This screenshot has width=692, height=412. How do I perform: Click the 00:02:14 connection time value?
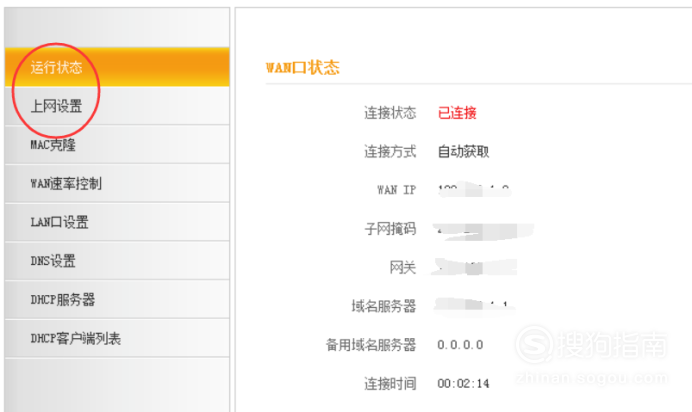[x=462, y=383]
